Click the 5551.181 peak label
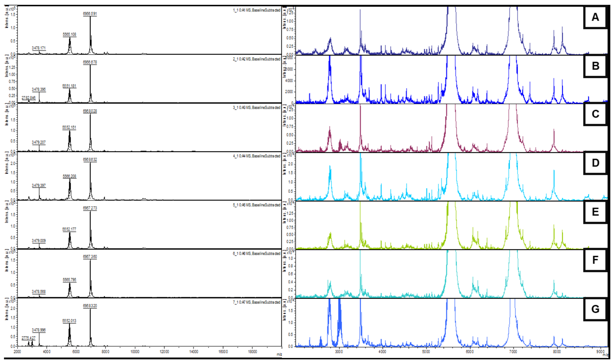Viewport: 615px width, 364px height. [x=69, y=86]
